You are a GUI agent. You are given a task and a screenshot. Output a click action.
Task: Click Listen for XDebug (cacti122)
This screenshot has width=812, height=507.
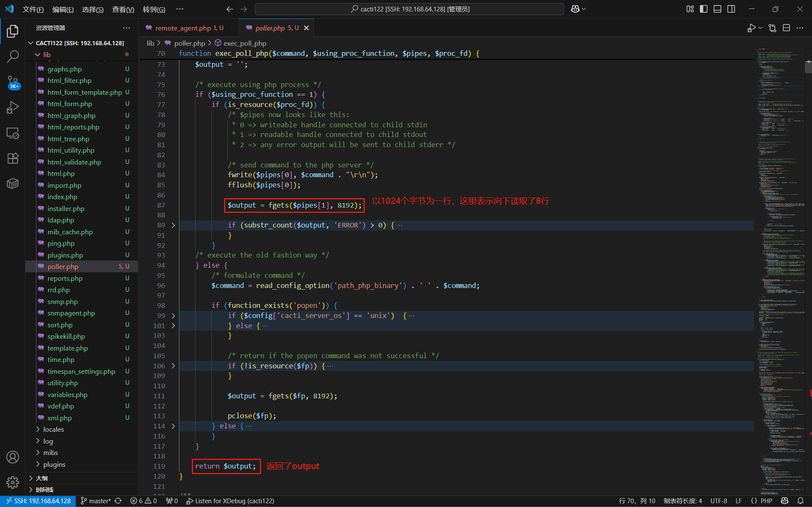click(230, 501)
